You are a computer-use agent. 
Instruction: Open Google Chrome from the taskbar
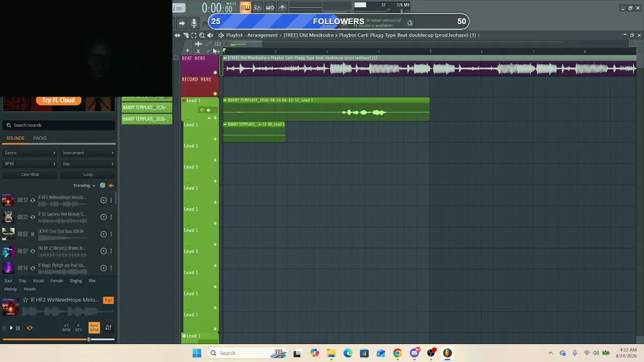[x=397, y=353]
